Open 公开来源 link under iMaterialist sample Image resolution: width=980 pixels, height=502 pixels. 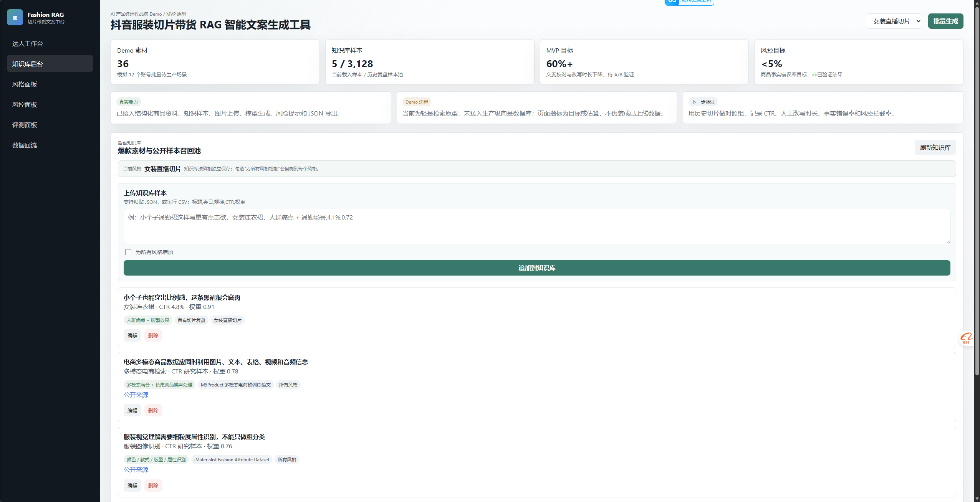click(x=136, y=469)
